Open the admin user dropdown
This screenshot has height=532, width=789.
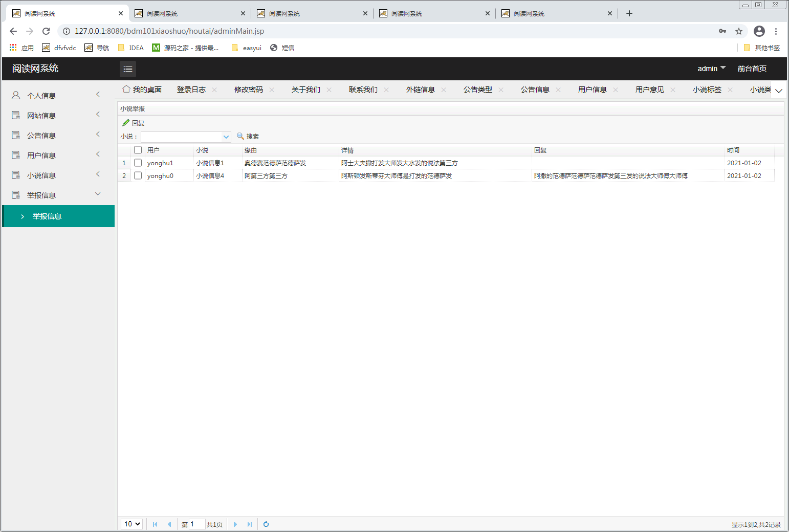(x=711, y=69)
